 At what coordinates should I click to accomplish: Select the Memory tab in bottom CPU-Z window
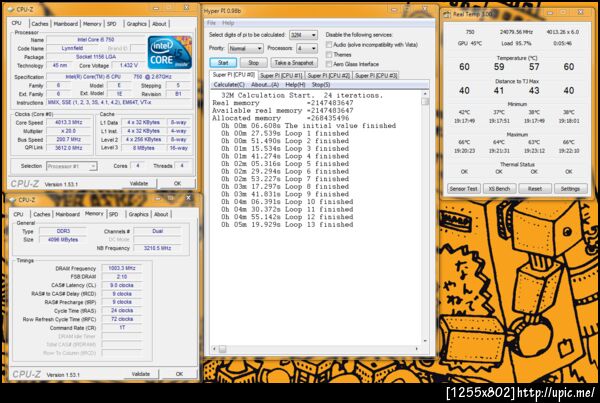click(94, 214)
